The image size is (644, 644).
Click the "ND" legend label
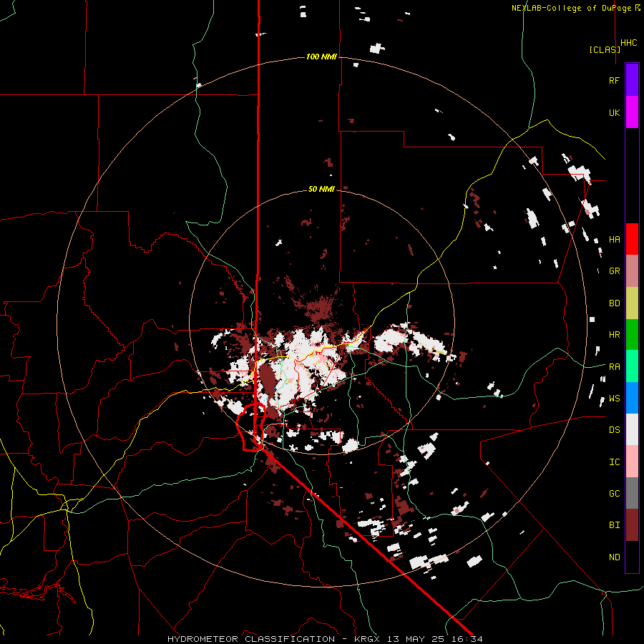click(614, 557)
